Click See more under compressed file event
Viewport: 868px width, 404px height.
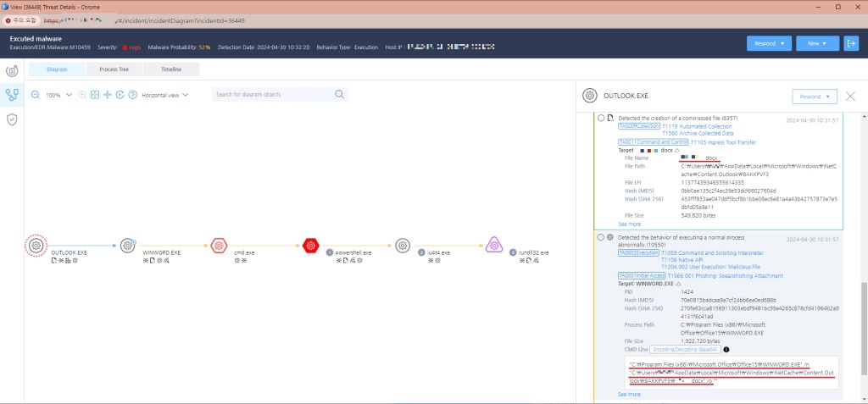(x=630, y=224)
